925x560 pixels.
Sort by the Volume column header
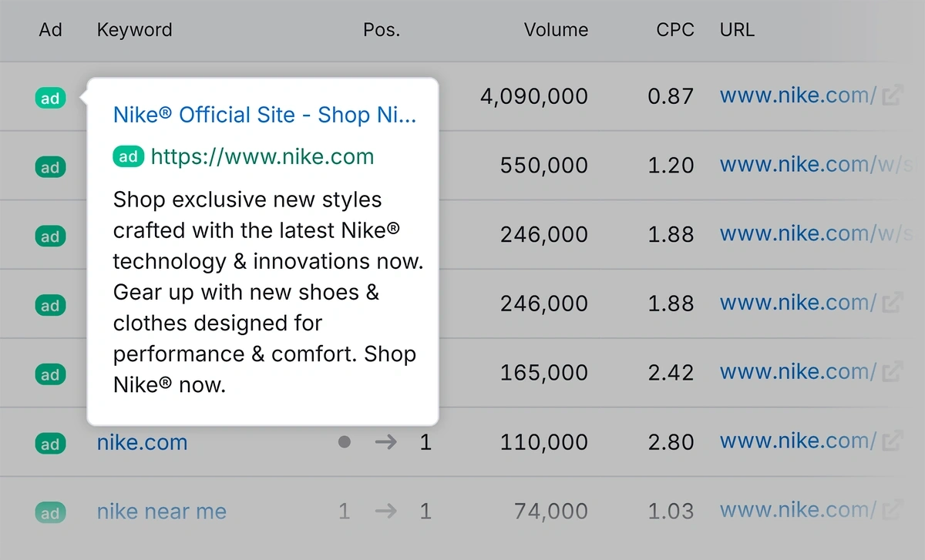click(x=556, y=30)
